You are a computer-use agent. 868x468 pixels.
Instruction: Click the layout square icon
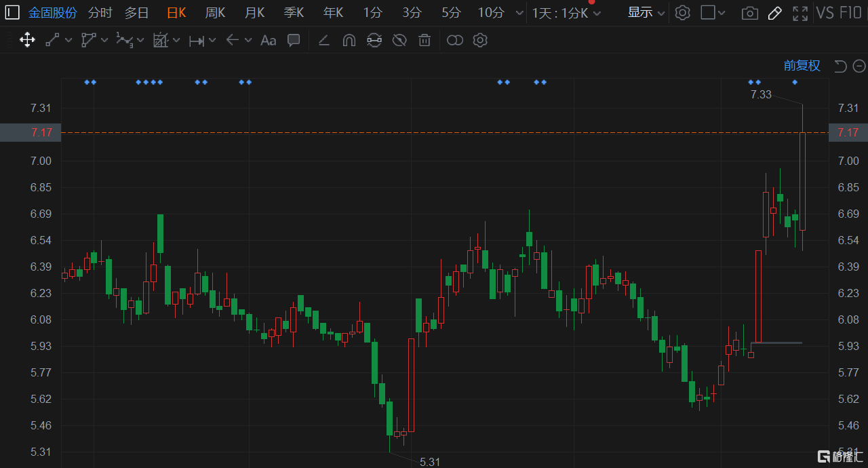tap(708, 12)
